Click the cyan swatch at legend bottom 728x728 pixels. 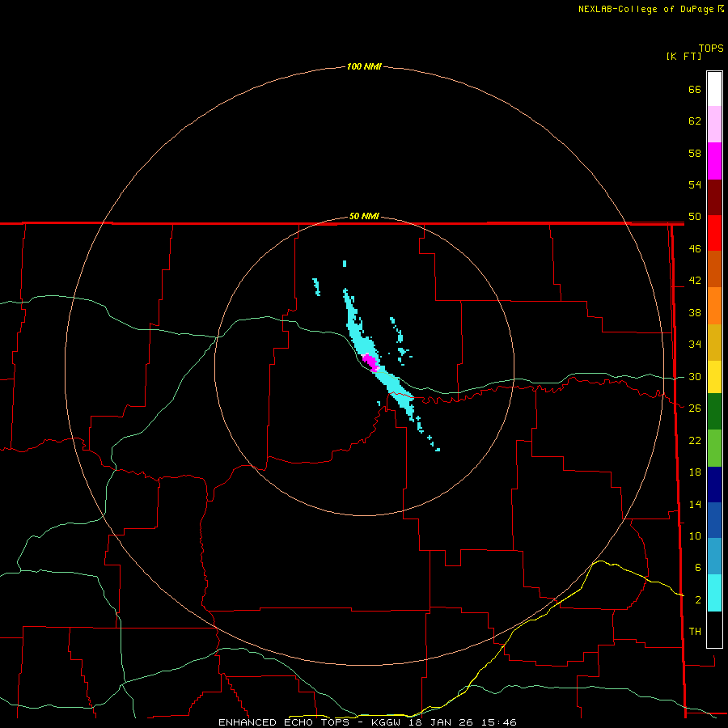coord(714,593)
